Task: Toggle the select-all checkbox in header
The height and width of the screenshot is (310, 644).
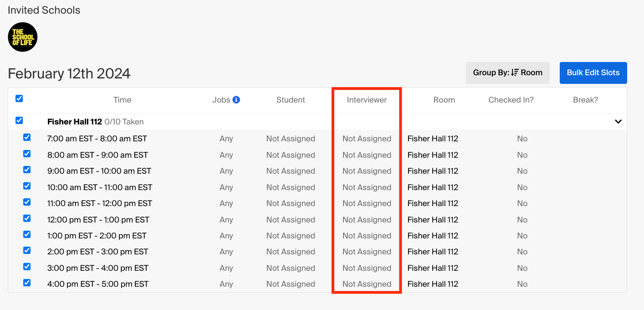Action: pyautogui.click(x=19, y=99)
